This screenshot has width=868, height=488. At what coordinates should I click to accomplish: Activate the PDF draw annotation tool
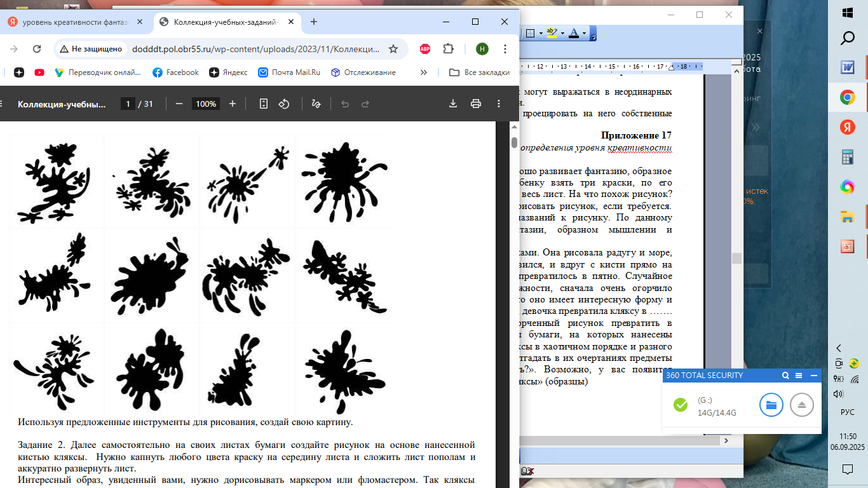316,104
